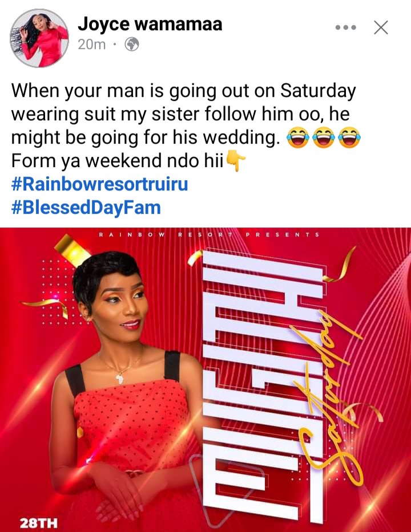Click the middle laughing-tears emoji
Image resolution: width=411 pixels, height=532 pixels.
pos(323,137)
